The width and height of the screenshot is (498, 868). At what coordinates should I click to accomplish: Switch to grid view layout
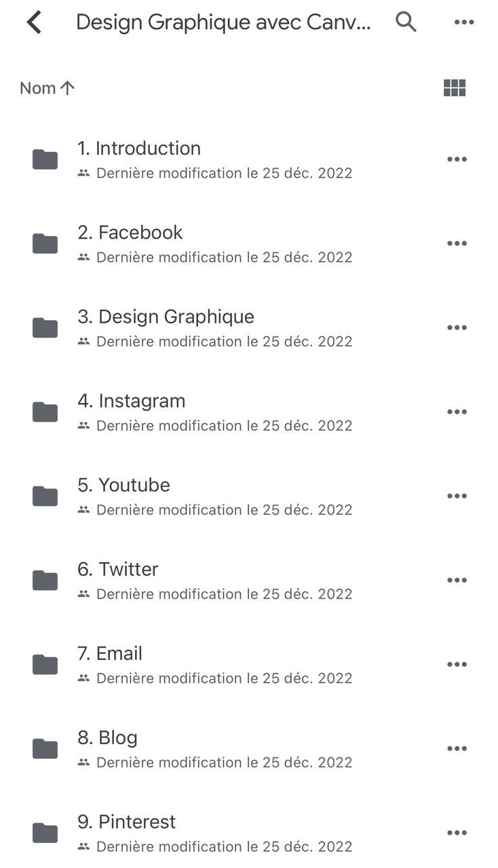point(455,87)
